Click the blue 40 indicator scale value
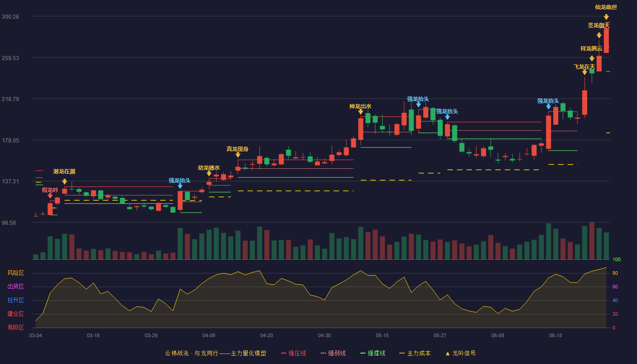The image size is (637, 364). pyautogui.click(x=615, y=301)
